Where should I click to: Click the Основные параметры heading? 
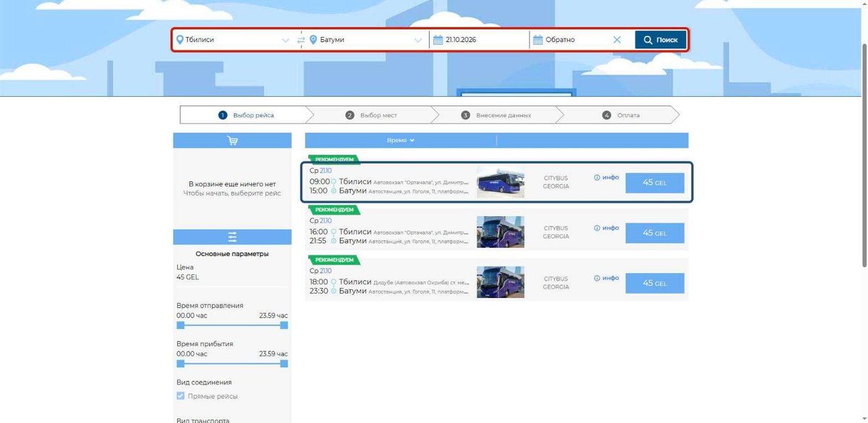pos(232,254)
